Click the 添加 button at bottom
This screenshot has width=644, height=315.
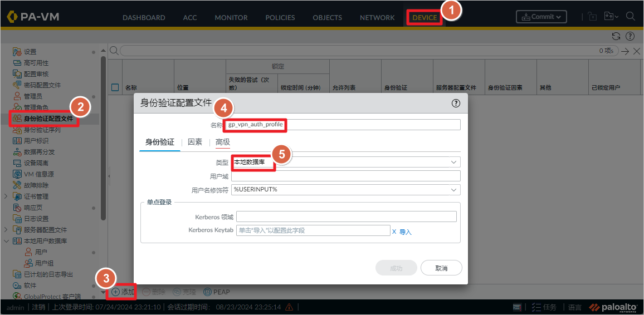pyautogui.click(x=123, y=292)
